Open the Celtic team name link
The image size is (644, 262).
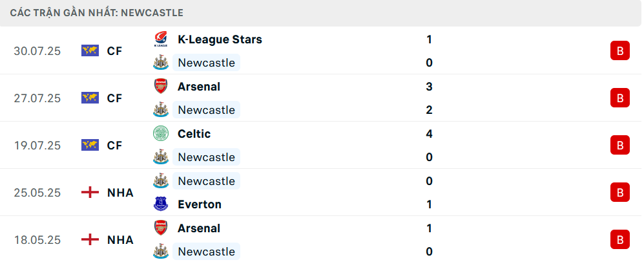(194, 134)
